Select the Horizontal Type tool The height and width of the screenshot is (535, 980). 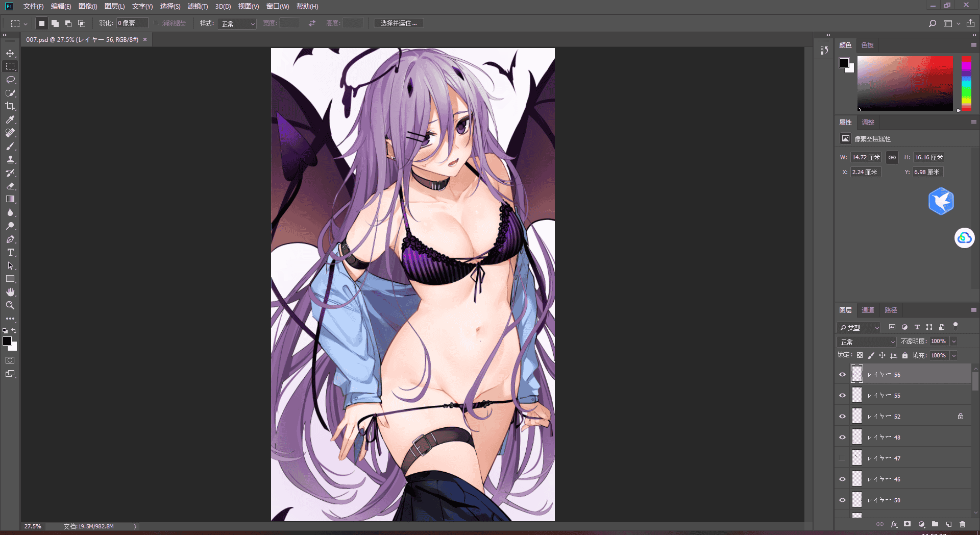click(10, 252)
